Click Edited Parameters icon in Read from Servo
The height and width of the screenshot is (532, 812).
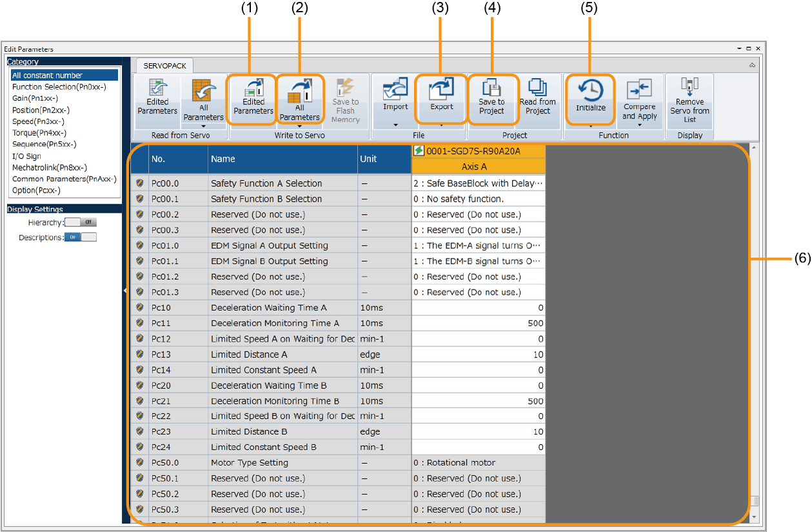157,89
